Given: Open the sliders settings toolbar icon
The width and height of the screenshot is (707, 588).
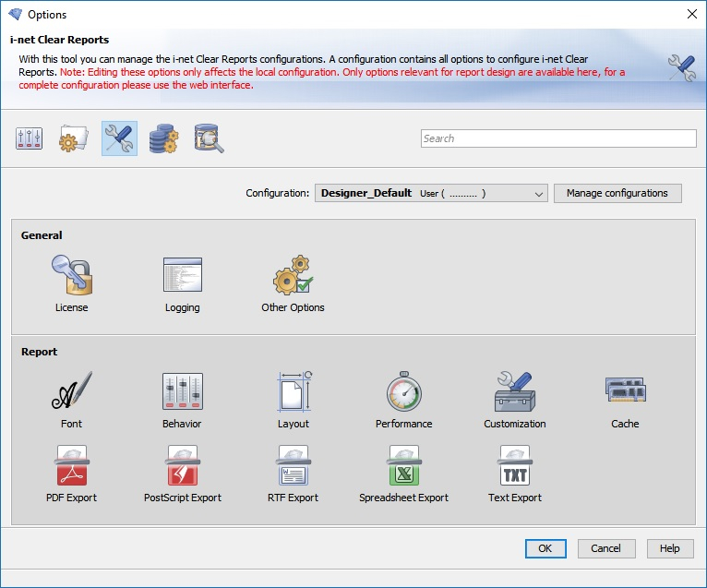Looking at the screenshot, I should pos(30,138).
